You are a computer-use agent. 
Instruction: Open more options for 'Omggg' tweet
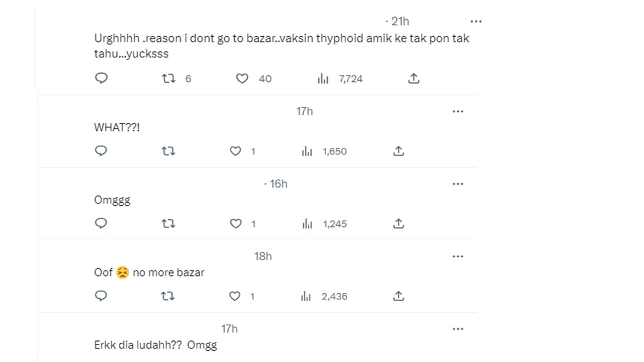point(458,184)
